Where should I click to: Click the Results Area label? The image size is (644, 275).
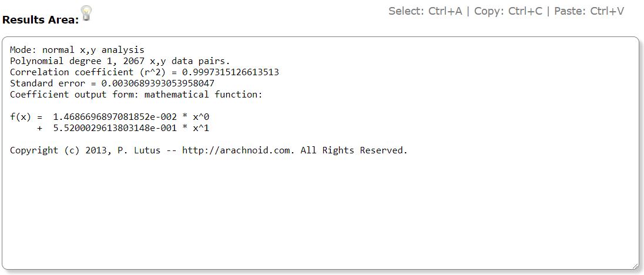(x=40, y=20)
